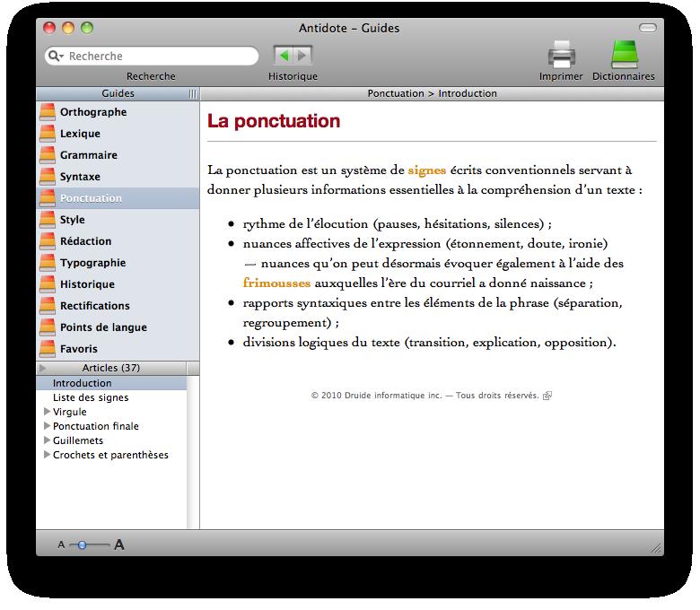This screenshot has width=700, height=610.
Task: Click the Imprimer toolbar label
Action: (561, 76)
